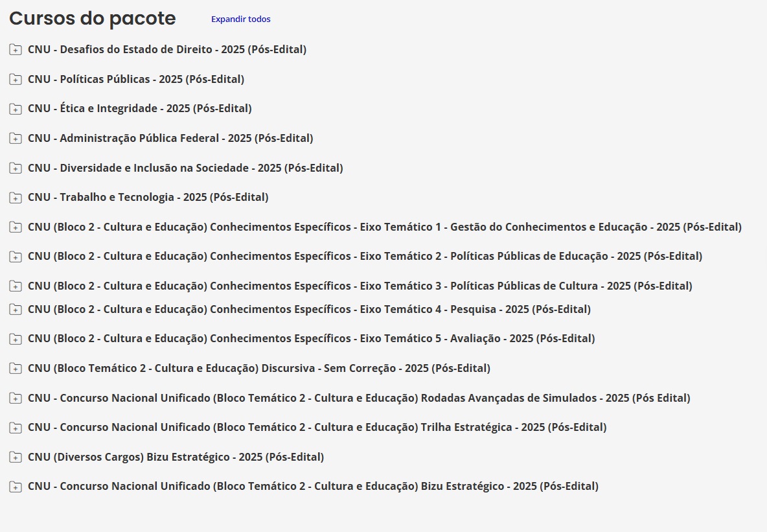Click the Expandir todos link
Screen dimensions: 767x532
pos(241,19)
